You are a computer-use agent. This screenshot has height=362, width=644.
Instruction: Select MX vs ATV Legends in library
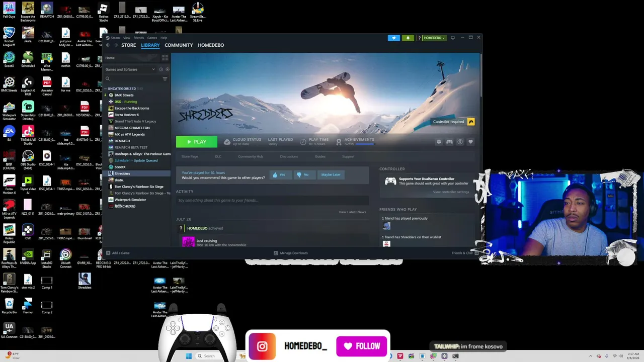[x=129, y=134]
